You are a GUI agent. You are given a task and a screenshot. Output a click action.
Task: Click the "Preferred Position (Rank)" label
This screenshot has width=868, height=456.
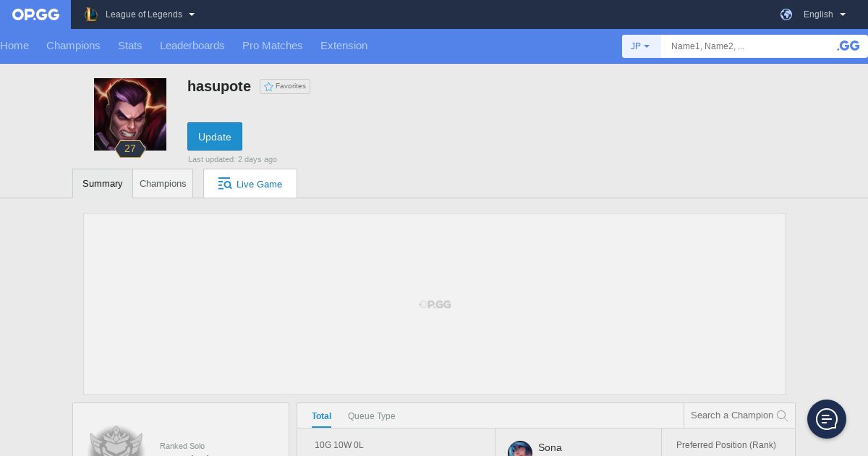coord(726,445)
